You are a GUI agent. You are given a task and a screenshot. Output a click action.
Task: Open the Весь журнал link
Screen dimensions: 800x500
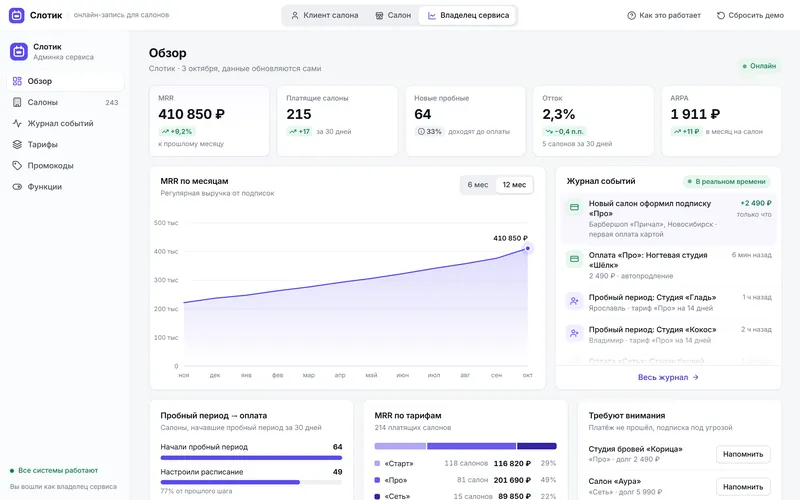[668, 378]
